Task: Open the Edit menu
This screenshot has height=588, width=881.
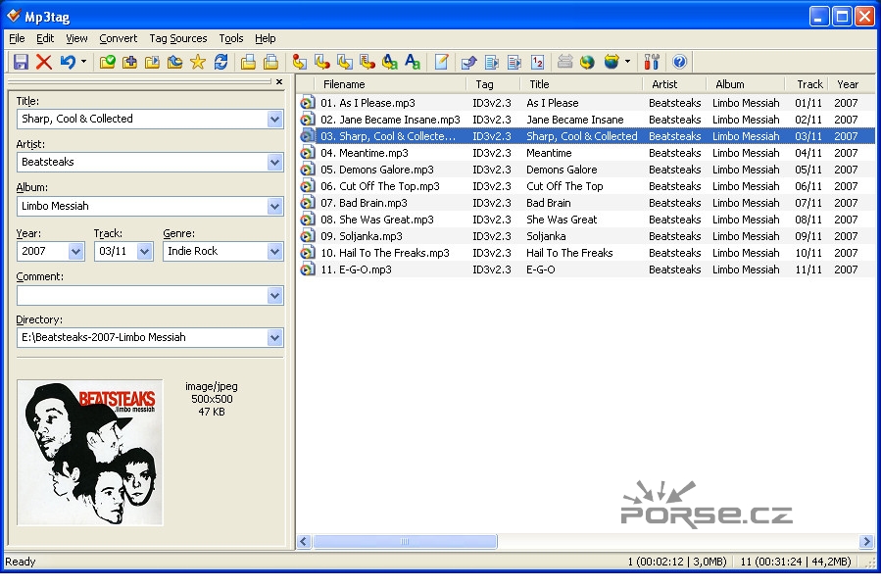Action: pos(45,38)
